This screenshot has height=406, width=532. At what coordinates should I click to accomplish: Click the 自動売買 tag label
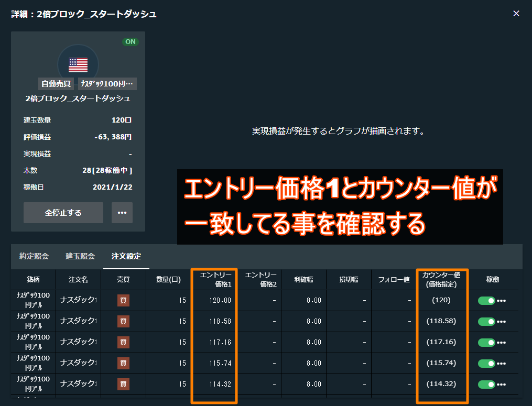[x=56, y=84]
